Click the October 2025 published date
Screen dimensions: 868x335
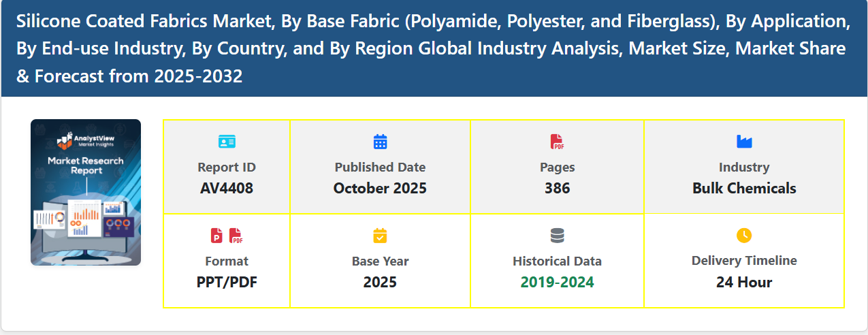tap(380, 189)
